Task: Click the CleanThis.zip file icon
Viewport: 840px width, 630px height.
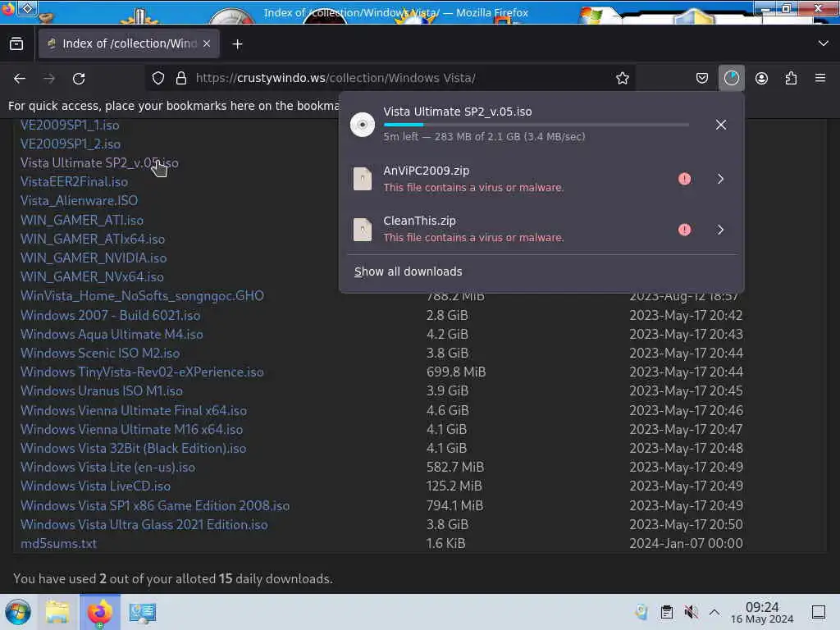Action: pyautogui.click(x=363, y=230)
